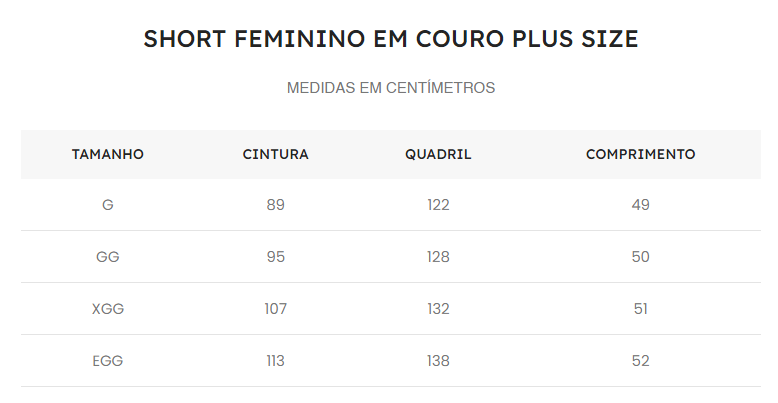Click the Tamanho column header
Image resolution: width=778 pixels, height=403 pixels.
coord(108,154)
